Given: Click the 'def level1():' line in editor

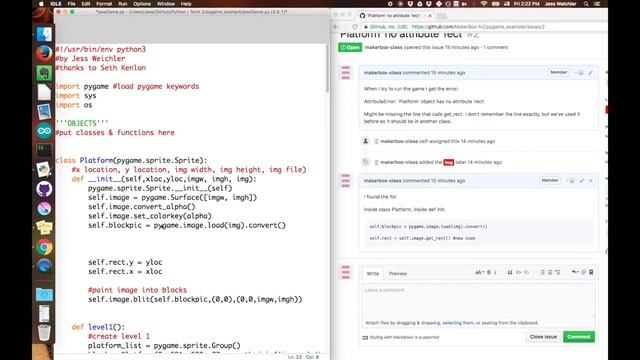Looking at the screenshot, I should tap(98, 327).
